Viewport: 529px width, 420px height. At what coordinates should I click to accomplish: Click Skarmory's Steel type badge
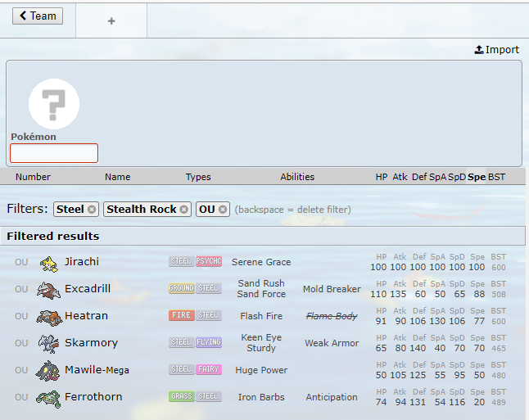point(182,342)
